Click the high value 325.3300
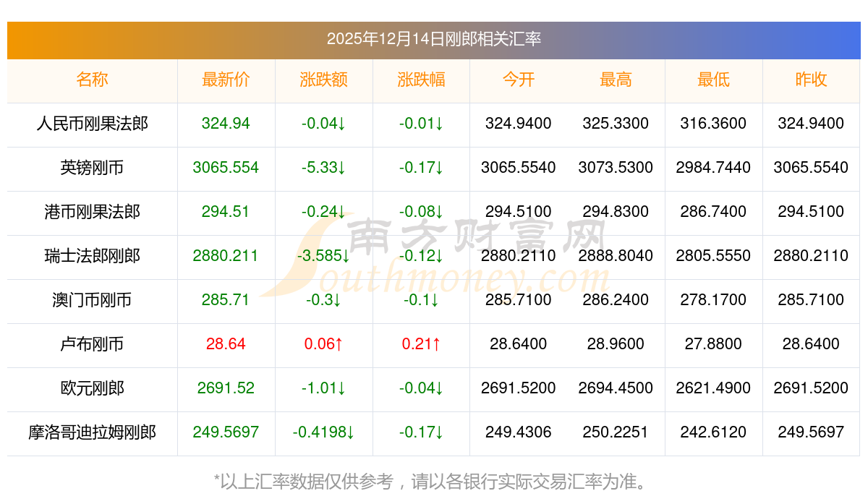This screenshot has width=868, height=504. pyautogui.click(x=616, y=124)
